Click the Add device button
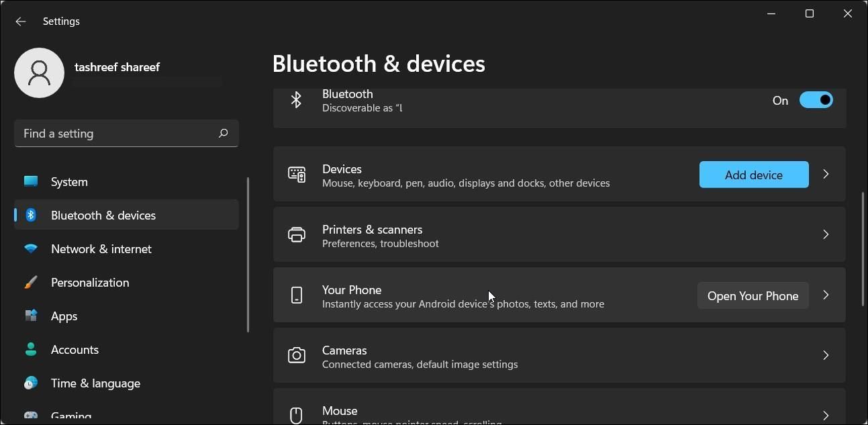This screenshot has height=425, width=868. coord(753,175)
